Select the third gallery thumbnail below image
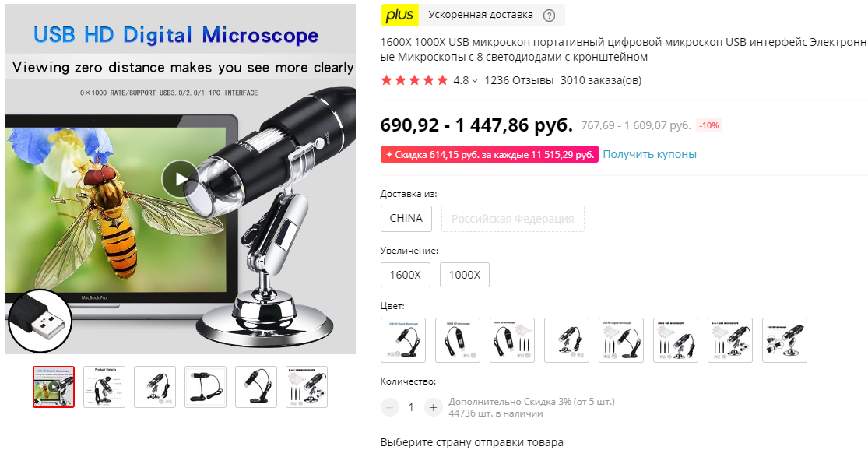The width and height of the screenshot is (868, 457). pos(154,387)
